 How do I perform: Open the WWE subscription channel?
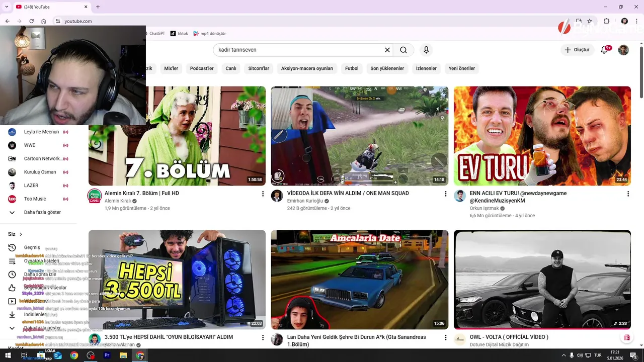point(38,145)
